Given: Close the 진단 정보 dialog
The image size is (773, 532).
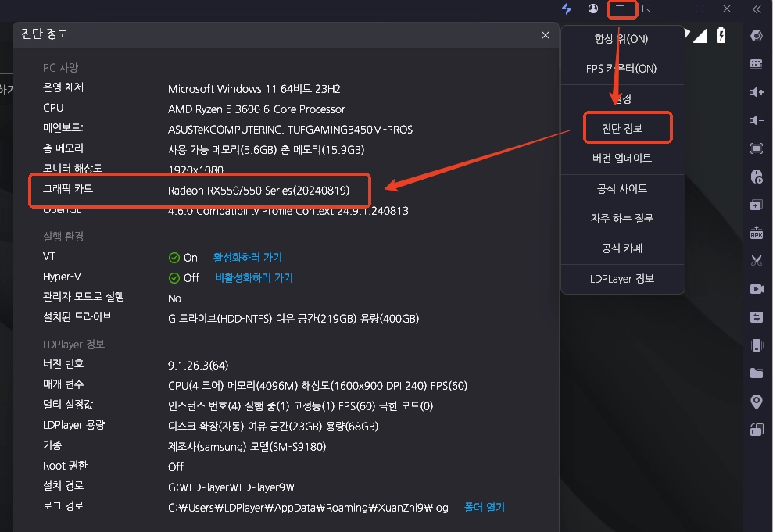Looking at the screenshot, I should (x=546, y=35).
